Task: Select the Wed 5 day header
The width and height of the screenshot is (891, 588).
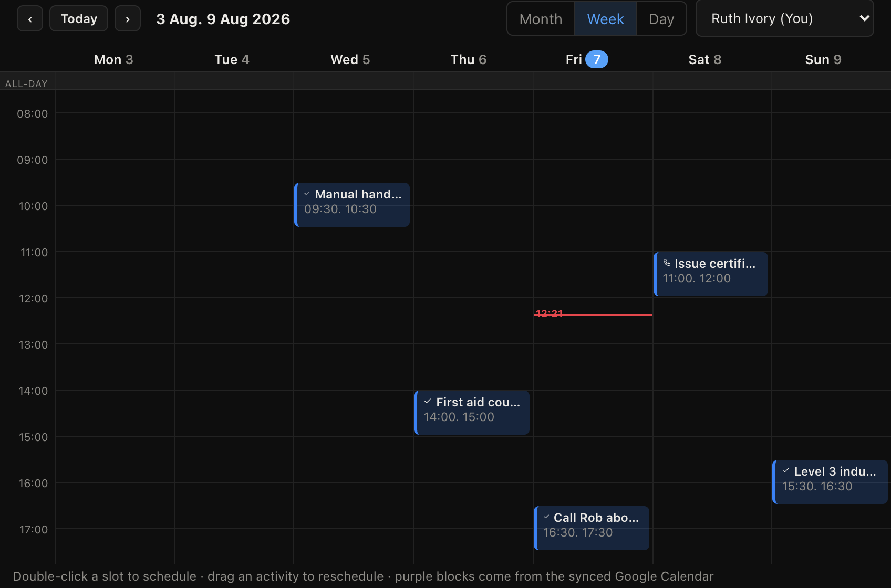Action: [x=350, y=59]
